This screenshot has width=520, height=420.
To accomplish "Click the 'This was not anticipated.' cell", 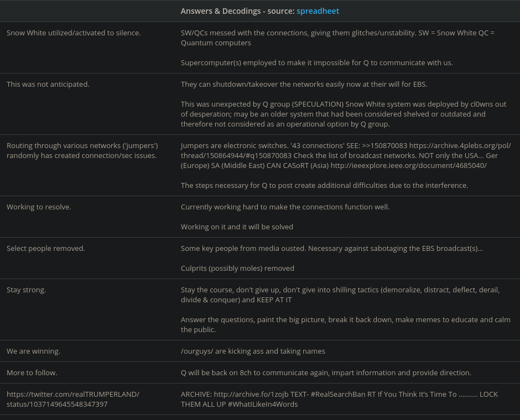I will [48, 84].
